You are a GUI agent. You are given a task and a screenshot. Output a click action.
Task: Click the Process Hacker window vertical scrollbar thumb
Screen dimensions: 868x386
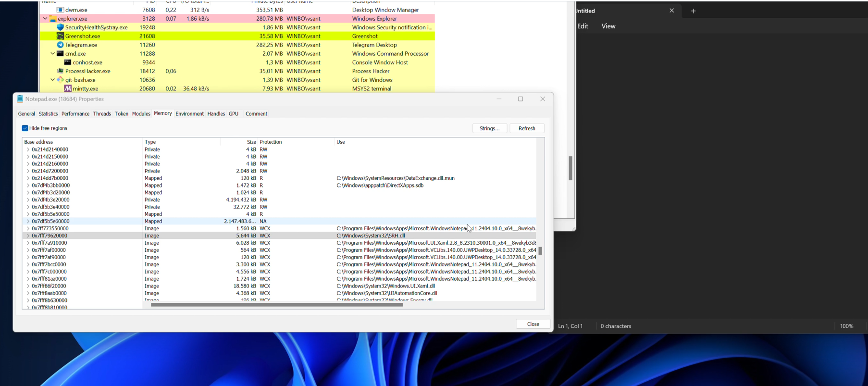click(570, 168)
